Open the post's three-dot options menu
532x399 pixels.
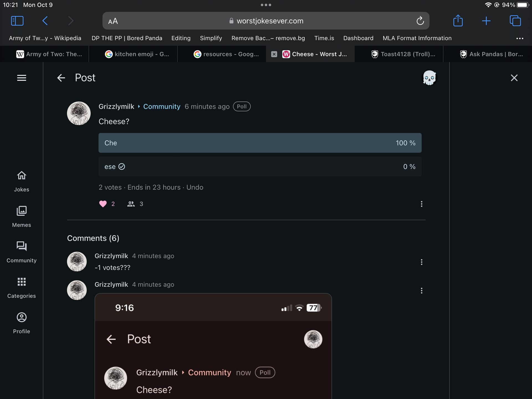point(421,204)
